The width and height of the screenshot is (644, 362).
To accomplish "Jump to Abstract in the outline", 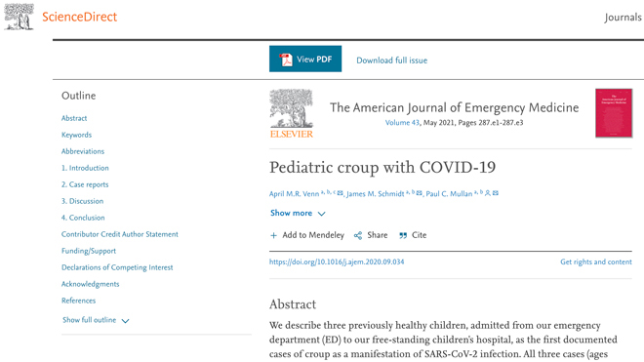I will tap(74, 118).
